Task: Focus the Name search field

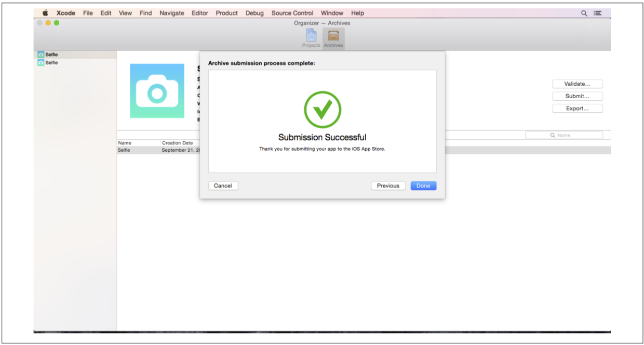Action: coord(564,135)
